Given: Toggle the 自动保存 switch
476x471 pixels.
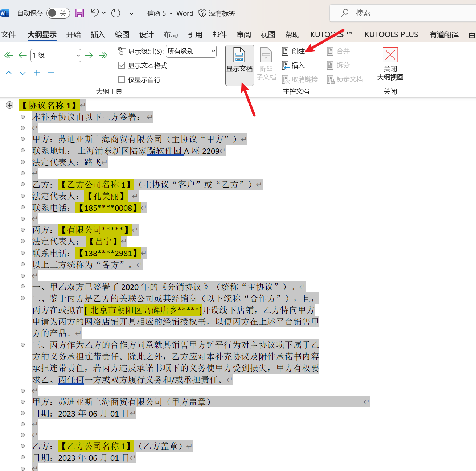Looking at the screenshot, I should 58,13.
